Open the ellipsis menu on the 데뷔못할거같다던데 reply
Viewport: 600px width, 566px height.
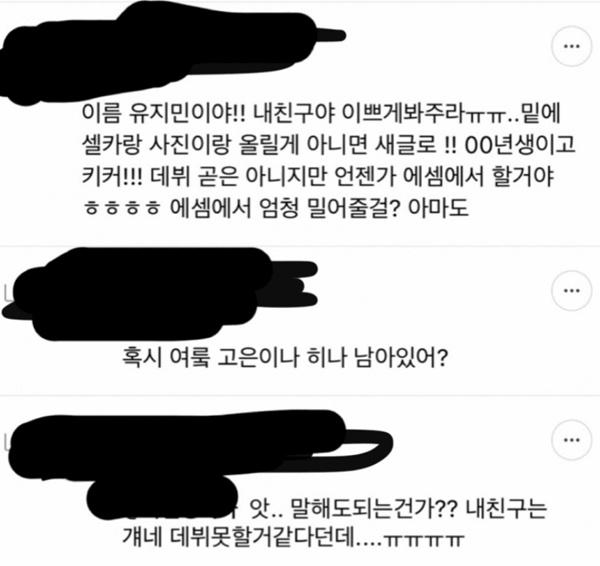(x=572, y=440)
